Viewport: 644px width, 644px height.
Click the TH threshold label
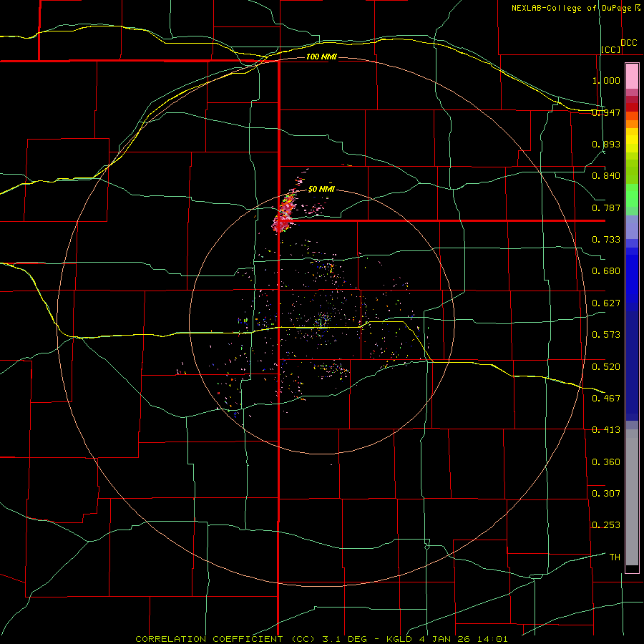coord(615,557)
